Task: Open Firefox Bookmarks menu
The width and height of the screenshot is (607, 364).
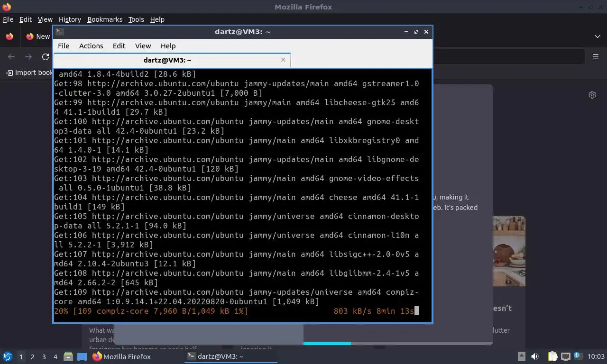Action: click(105, 19)
